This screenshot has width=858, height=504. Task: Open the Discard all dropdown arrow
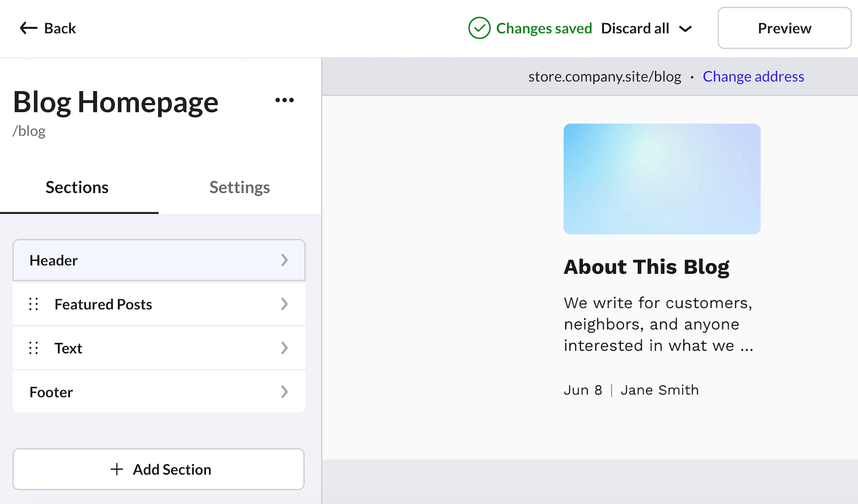tap(686, 29)
